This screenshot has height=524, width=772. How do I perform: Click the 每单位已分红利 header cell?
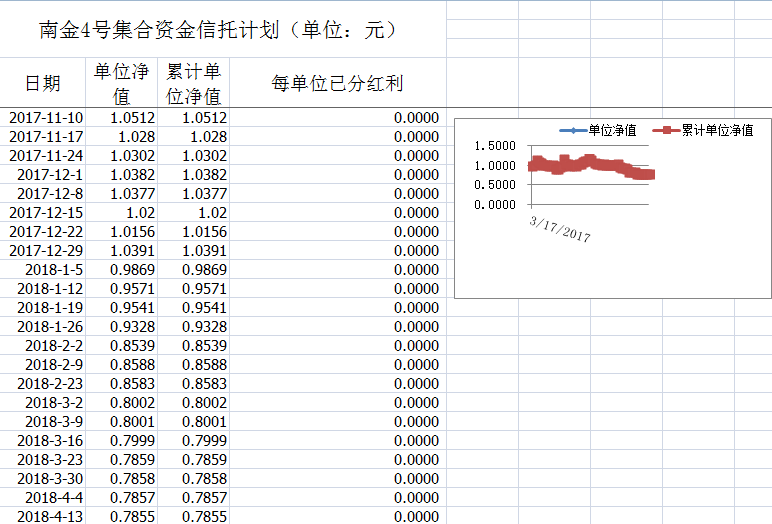337,83
